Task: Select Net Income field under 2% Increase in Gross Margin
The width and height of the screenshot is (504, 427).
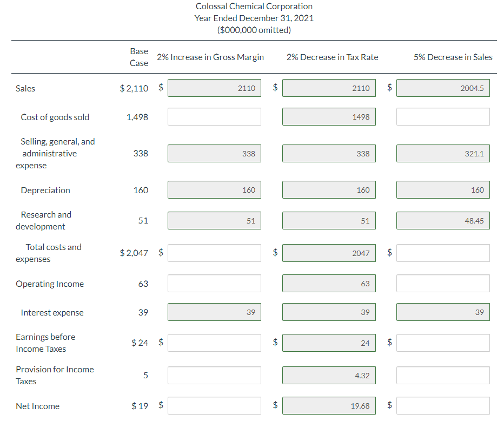Action: [214, 406]
